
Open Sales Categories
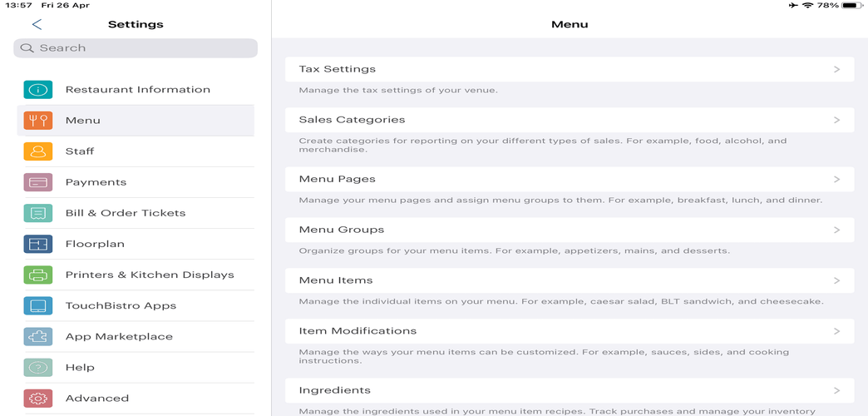570,120
